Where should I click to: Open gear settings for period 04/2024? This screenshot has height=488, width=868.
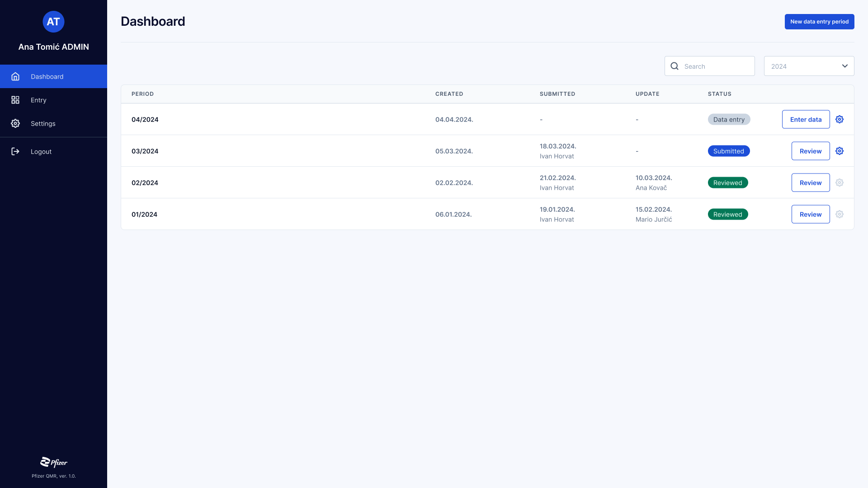point(840,119)
